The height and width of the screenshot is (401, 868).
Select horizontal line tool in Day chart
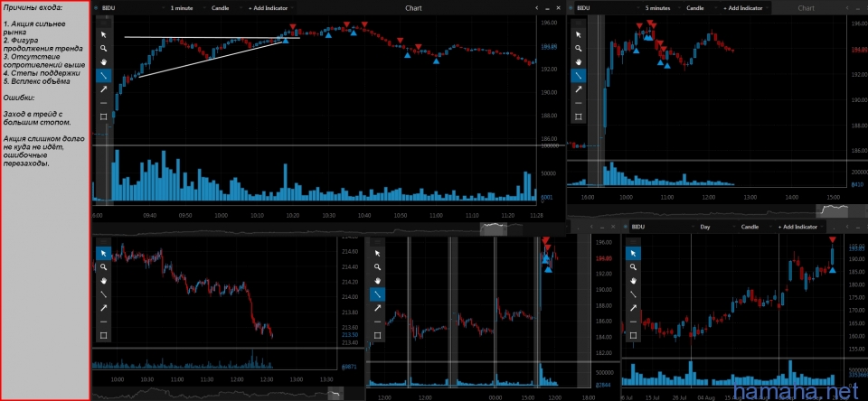click(x=633, y=322)
